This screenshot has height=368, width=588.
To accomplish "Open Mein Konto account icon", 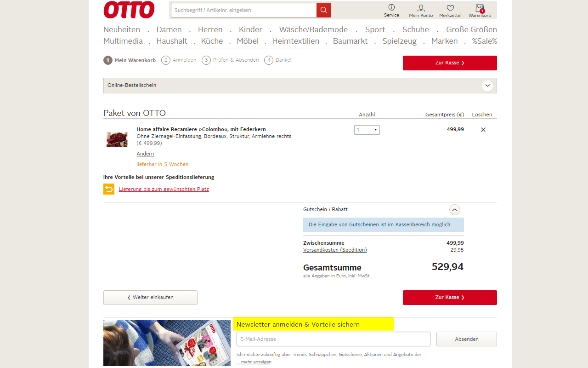I will (x=421, y=11).
